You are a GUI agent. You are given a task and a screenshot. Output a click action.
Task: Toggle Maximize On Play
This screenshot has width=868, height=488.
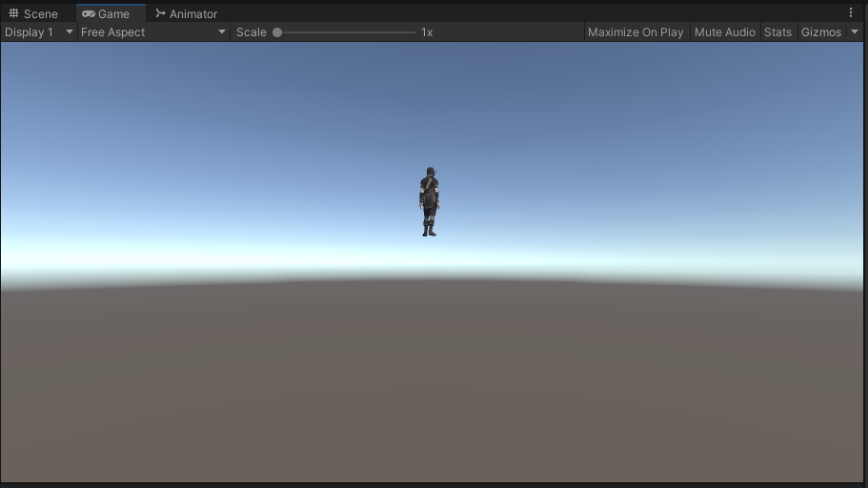point(636,32)
